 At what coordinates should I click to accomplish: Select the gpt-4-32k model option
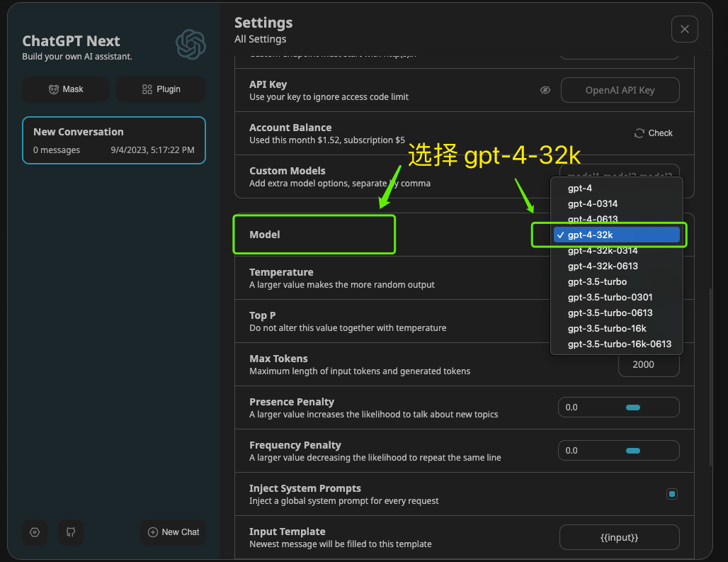(617, 235)
